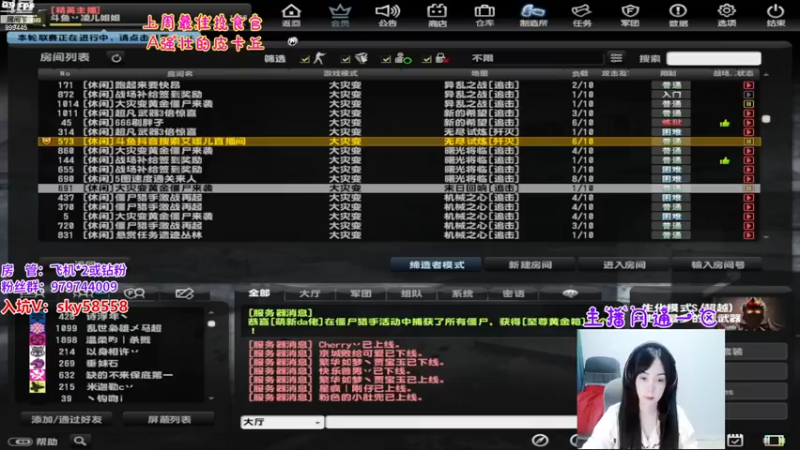Open the 商店 shop icon
Screen dimensions: 800x450
[x=437, y=15]
